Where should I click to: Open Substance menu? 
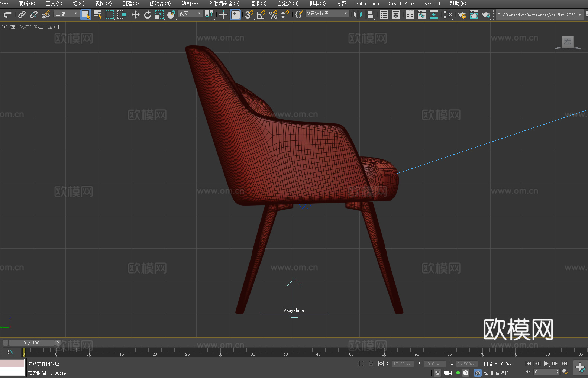click(x=367, y=3)
